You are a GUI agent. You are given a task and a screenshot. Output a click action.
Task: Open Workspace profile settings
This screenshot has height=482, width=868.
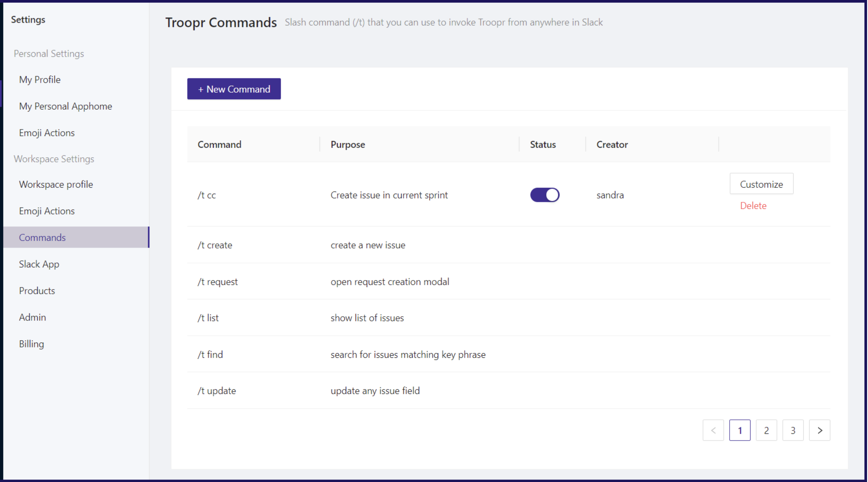56,184
